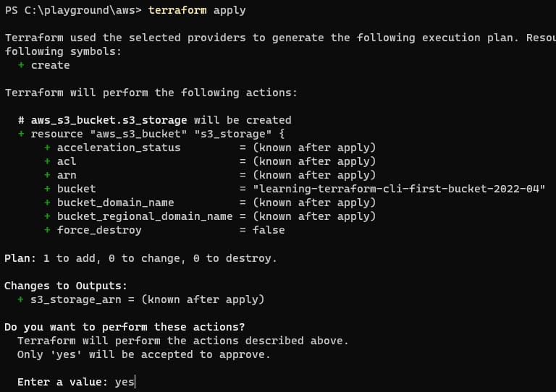Click the "acl" attribute name
The width and height of the screenshot is (556, 392).
(x=67, y=161)
